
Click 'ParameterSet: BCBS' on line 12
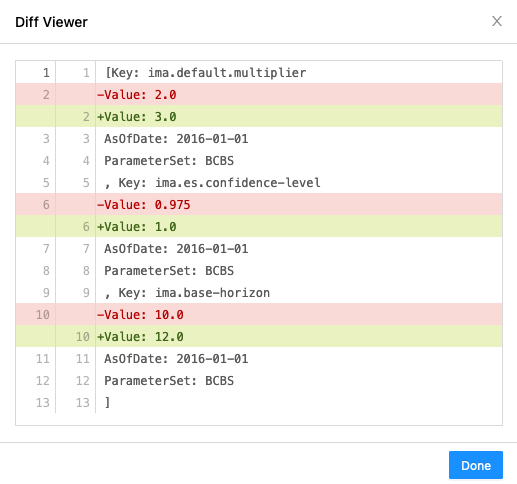[169, 380]
